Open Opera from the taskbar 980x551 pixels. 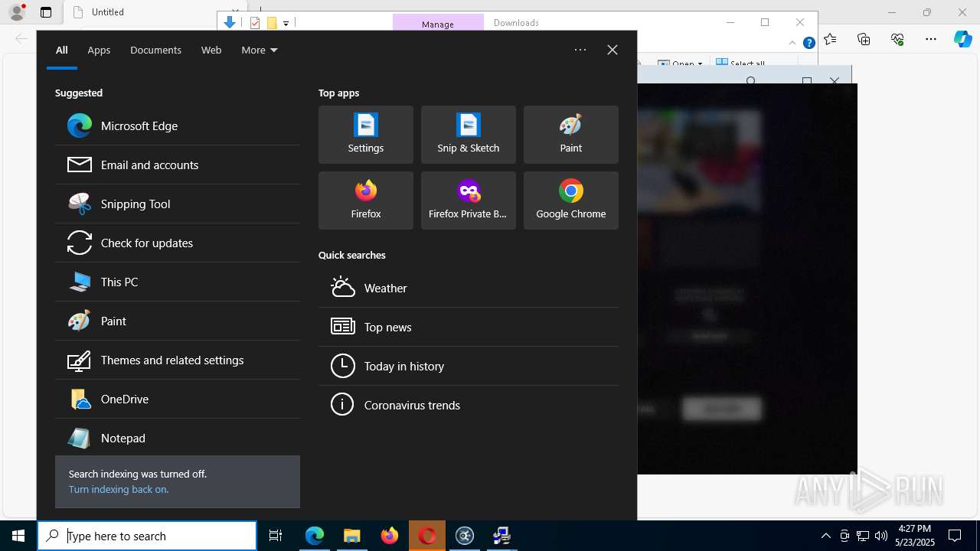coord(427,536)
